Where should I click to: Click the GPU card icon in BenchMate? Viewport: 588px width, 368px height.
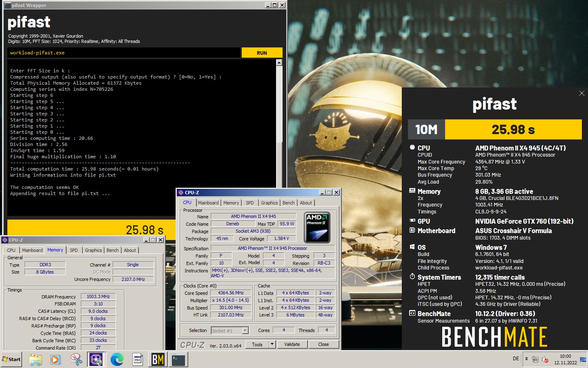(x=412, y=221)
